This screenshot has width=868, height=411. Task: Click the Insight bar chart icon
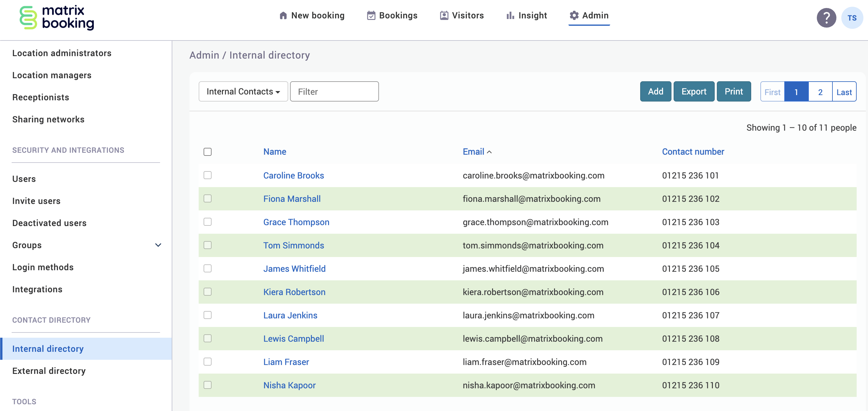click(x=510, y=16)
